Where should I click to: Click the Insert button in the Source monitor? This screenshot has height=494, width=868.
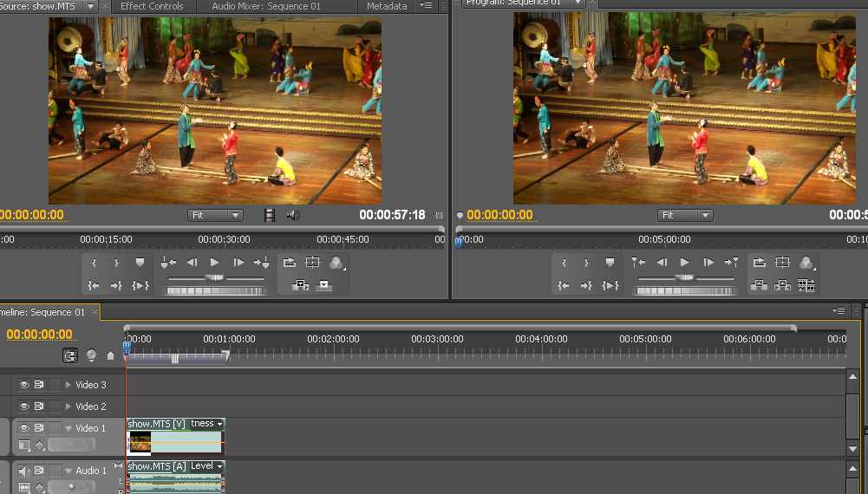click(x=300, y=285)
